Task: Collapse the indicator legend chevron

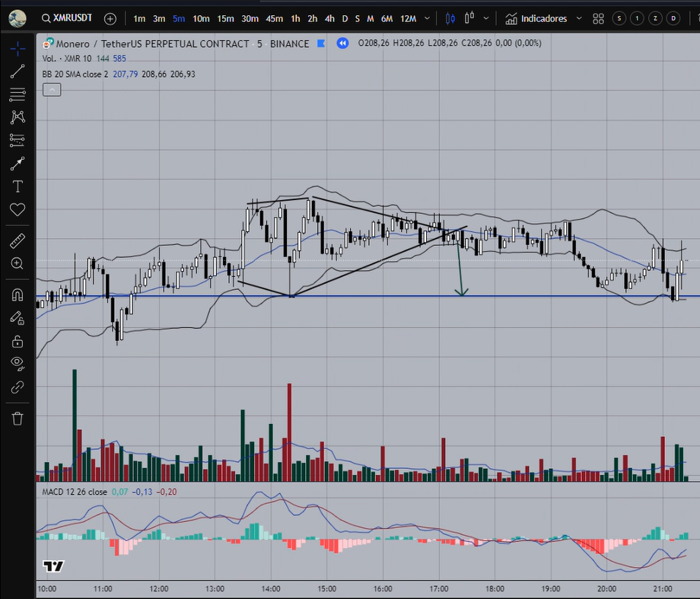Action: 51,89
